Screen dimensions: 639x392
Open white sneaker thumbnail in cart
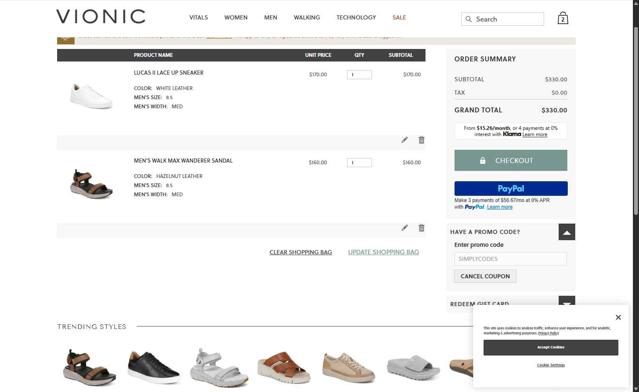(x=91, y=96)
